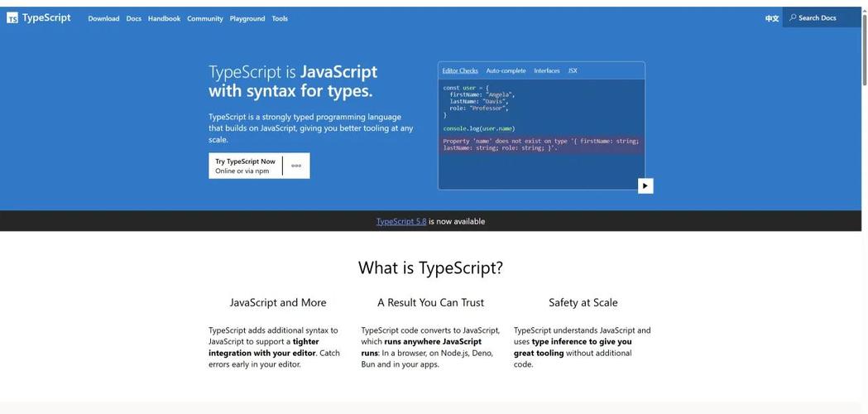Open the TypeScript 5.8 announcement link
The height and width of the screenshot is (414, 868).
(x=401, y=221)
